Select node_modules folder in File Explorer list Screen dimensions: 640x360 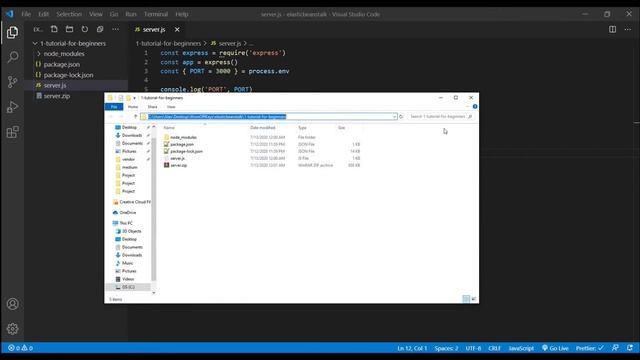click(183, 138)
